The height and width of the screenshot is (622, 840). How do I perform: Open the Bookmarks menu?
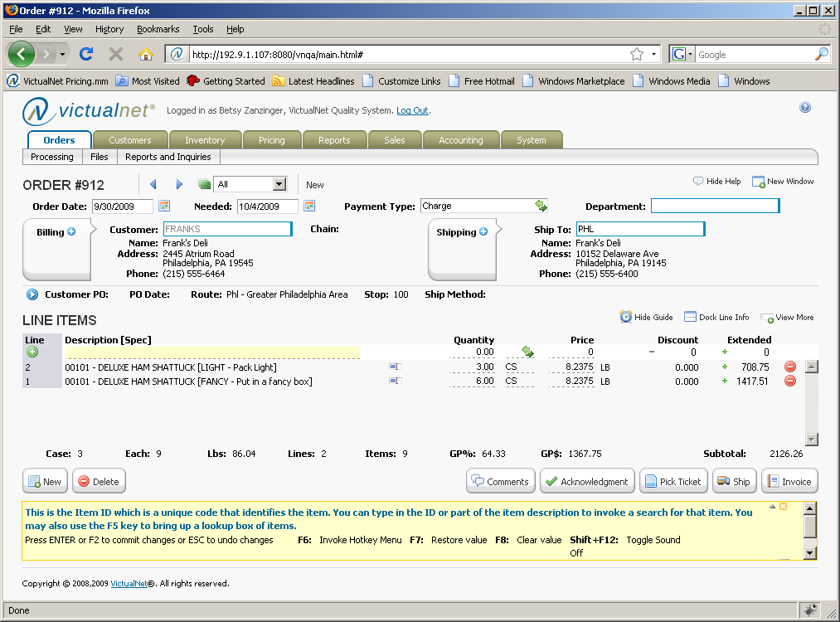tap(158, 29)
